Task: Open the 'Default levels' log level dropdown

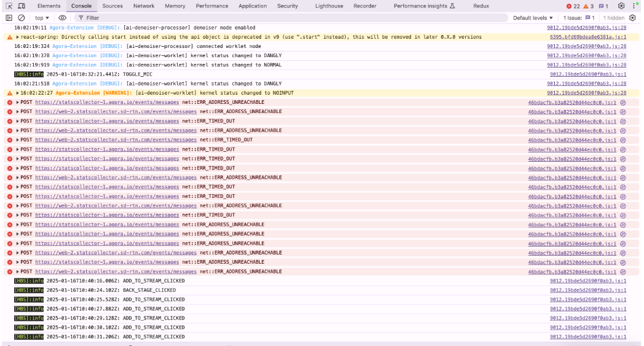Action: pos(533,18)
